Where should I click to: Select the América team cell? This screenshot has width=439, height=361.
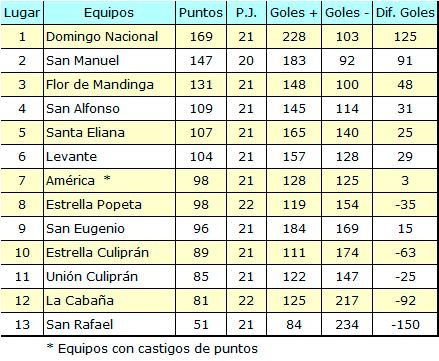[109, 181]
